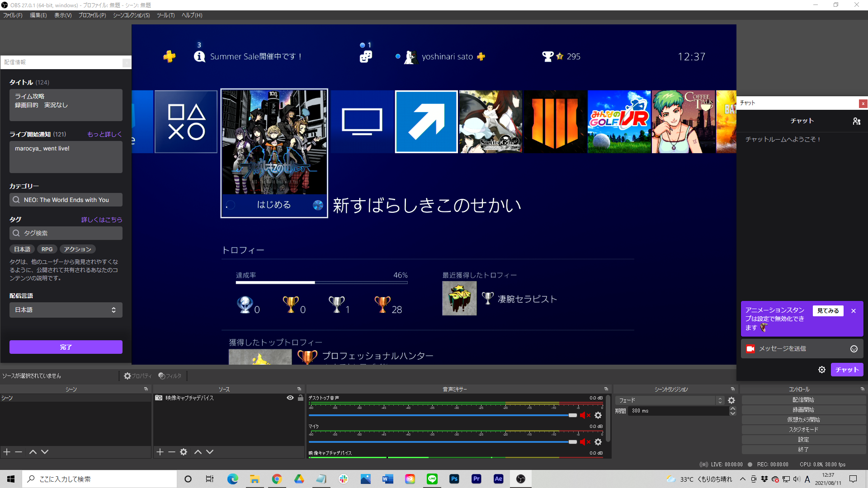Remove source with minus icon in ソース panel
Screen dimensions: 868x488
(172, 452)
